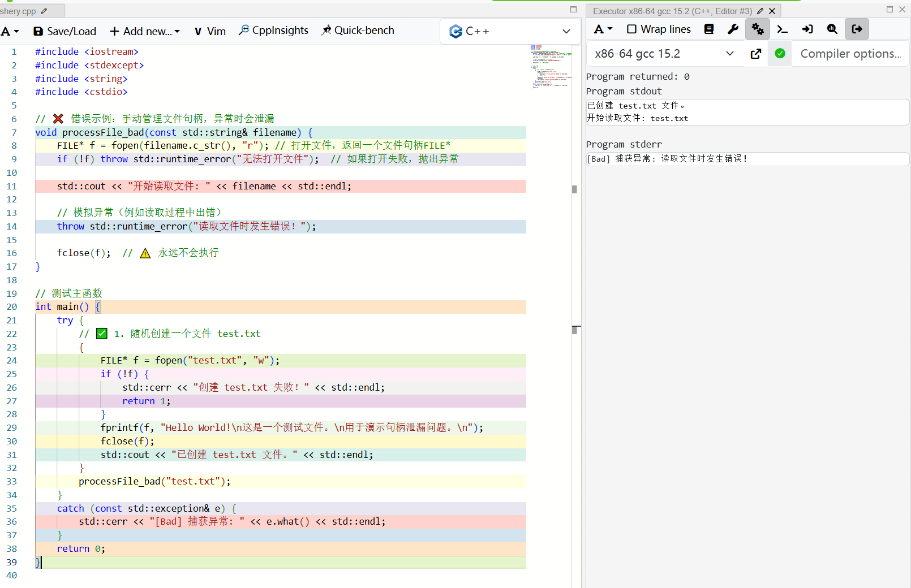Click the stderr line '[Bad] 捕获异常'
Image resolution: width=911 pixels, height=588 pixels.
[667, 159]
